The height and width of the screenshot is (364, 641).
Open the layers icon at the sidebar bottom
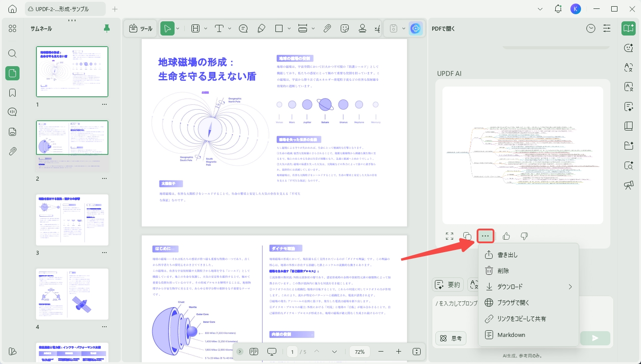click(x=12, y=351)
